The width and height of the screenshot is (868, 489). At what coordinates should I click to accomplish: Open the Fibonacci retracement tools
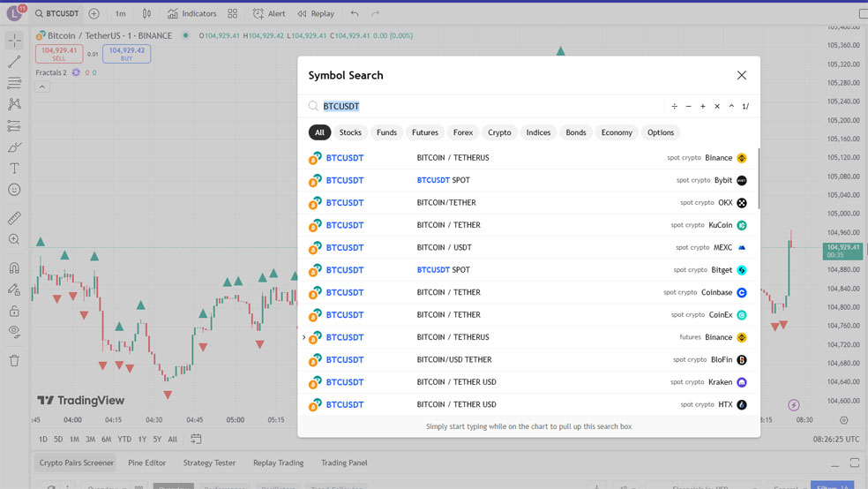[14, 83]
